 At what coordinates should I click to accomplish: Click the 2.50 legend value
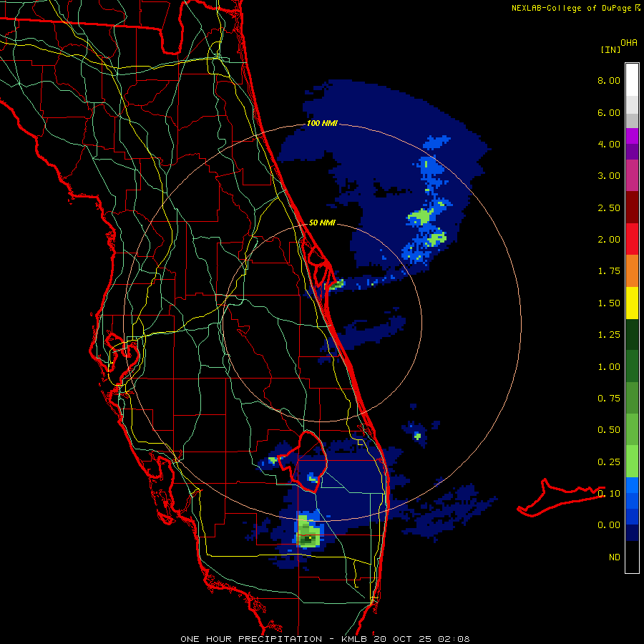click(x=609, y=208)
